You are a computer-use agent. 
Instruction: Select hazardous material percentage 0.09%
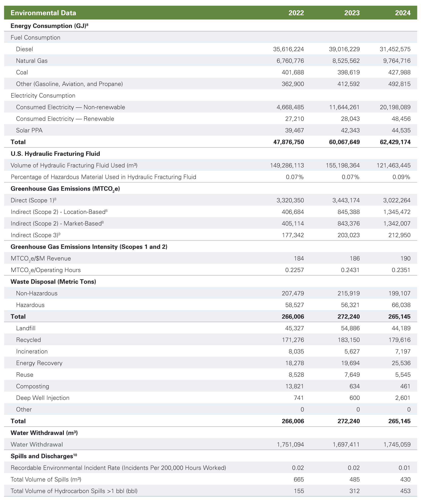pyautogui.click(x=401, y=177)
